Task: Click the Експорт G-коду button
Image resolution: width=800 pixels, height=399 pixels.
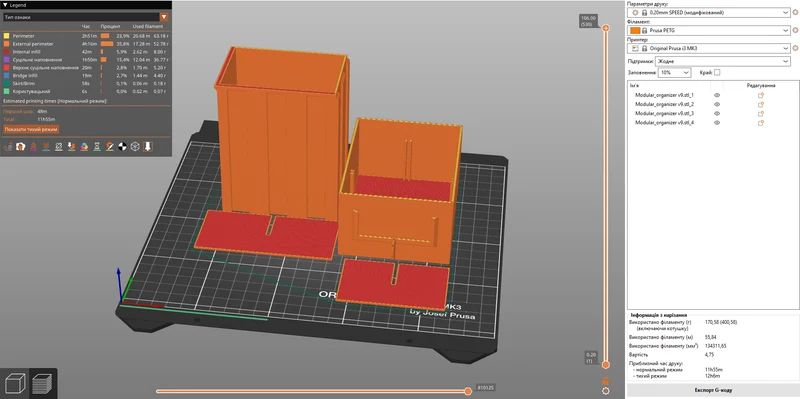Action: (713, 390)
